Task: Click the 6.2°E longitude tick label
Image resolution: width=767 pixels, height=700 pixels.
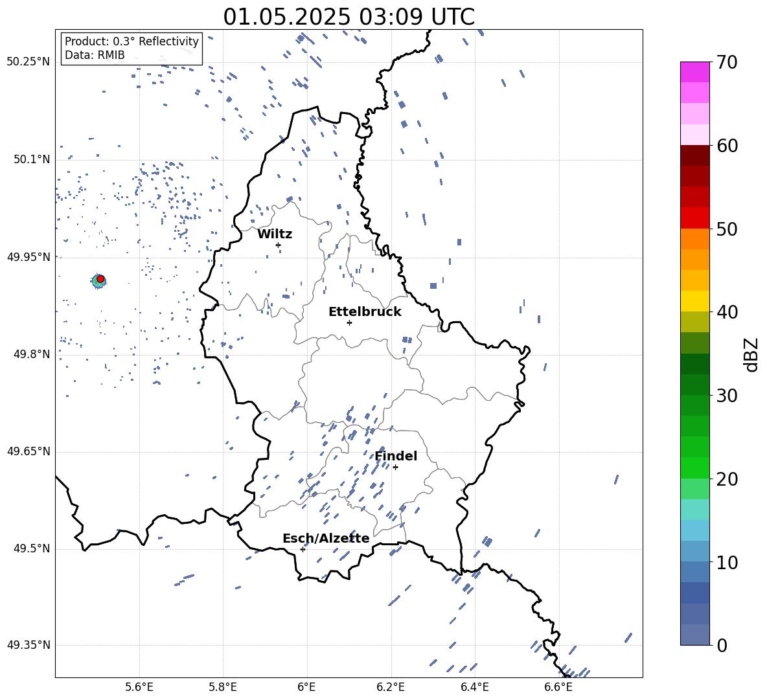Action: (x=391, y=687)
